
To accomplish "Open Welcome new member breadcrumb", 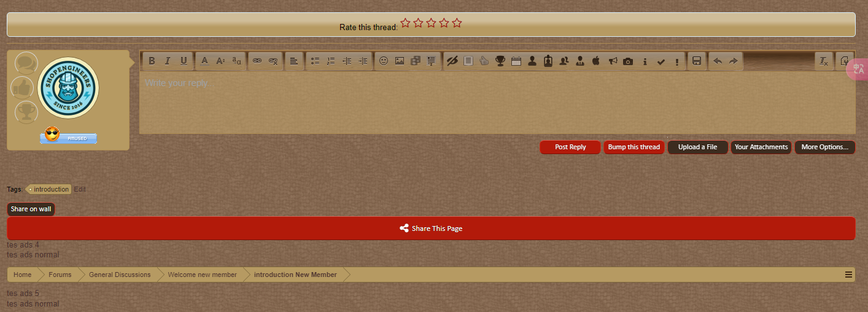I will tap(203, 275).
